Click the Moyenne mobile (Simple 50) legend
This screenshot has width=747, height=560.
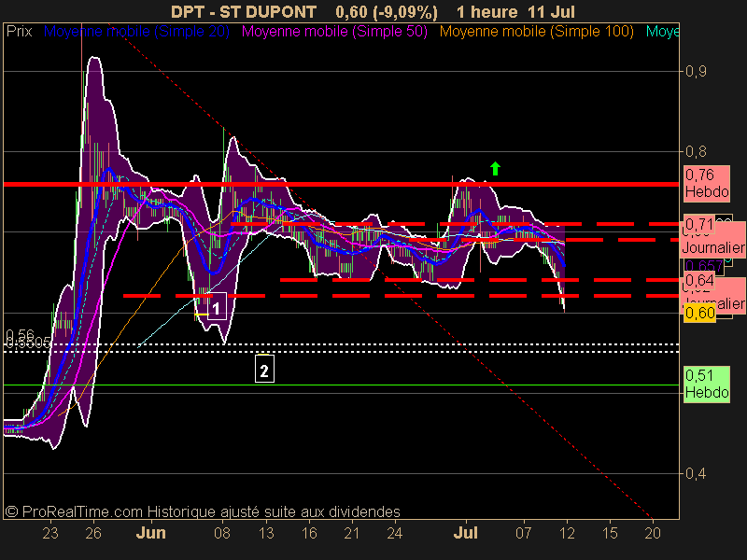click(334, 32)
